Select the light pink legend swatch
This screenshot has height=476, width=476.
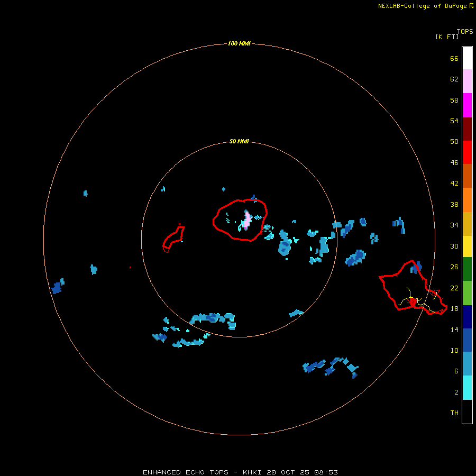(x=467, y=81)
